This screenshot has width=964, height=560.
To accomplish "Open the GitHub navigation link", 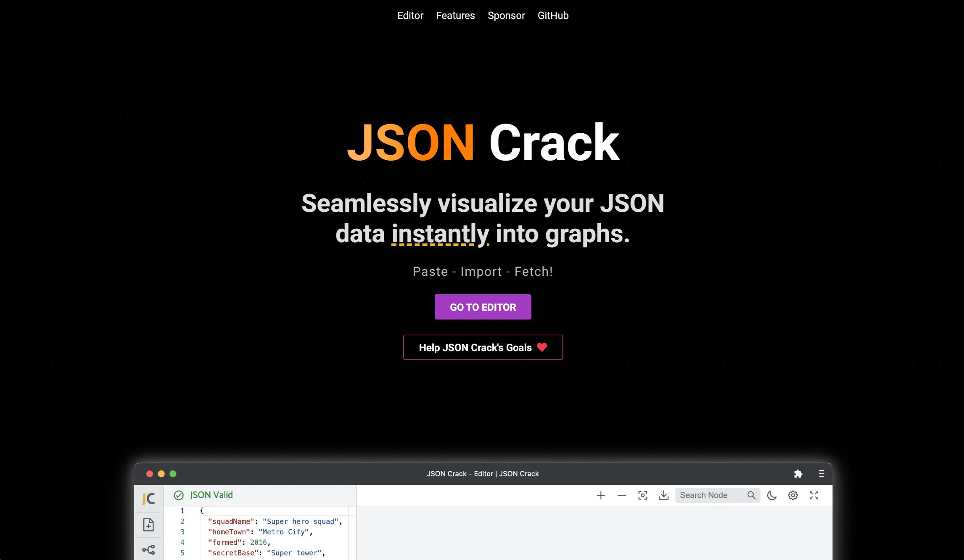I will tap(553, 16).
